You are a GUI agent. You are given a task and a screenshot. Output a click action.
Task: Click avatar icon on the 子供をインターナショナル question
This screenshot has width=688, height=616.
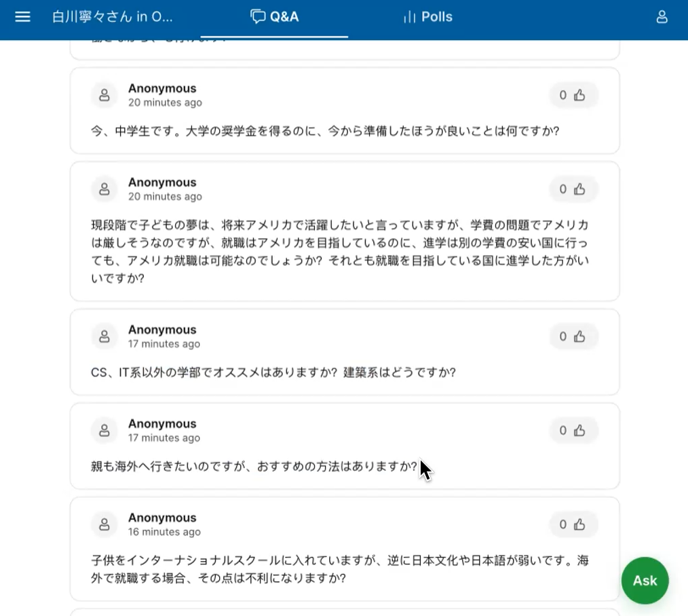[104, 524]
